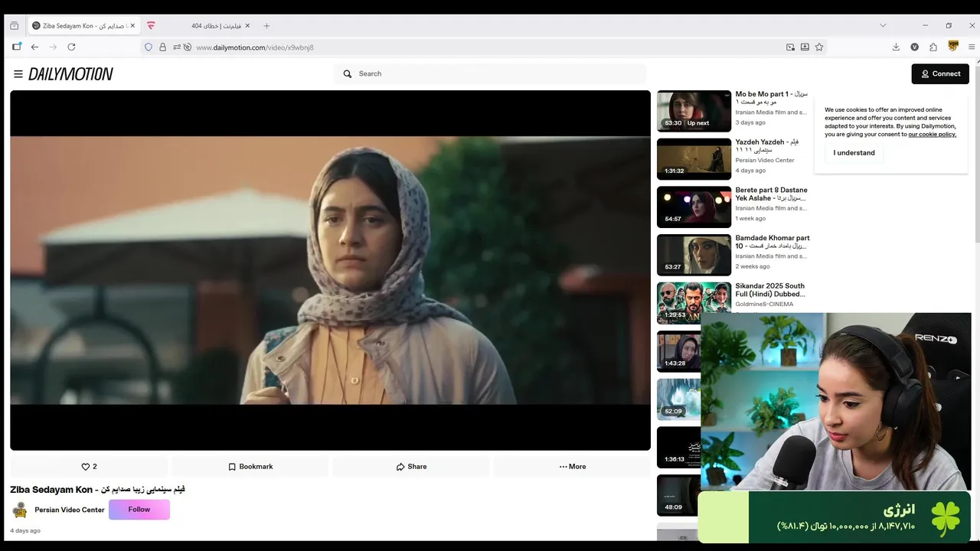
Task: Open the list all tabs dropdown
Action: (883, 26)
